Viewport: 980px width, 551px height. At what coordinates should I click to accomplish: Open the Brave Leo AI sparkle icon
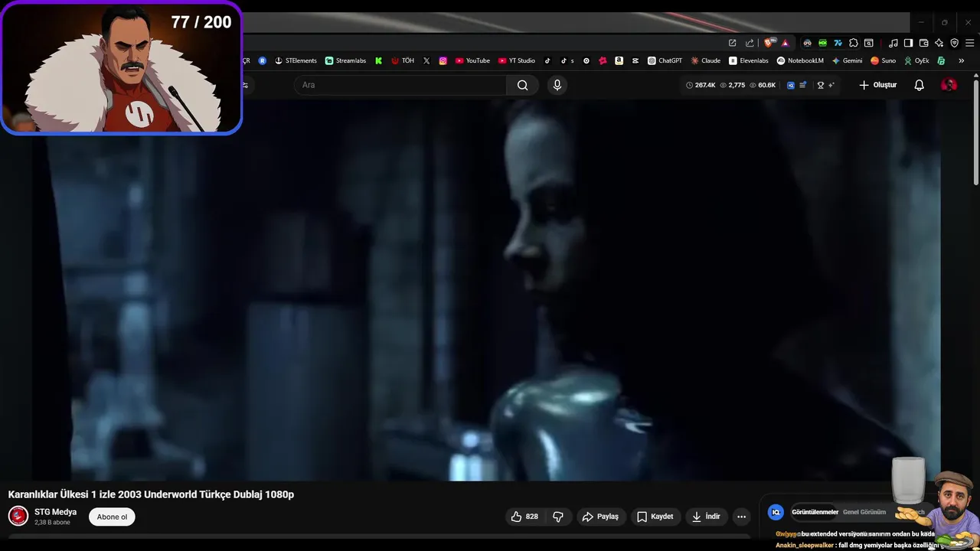(939, 43)
